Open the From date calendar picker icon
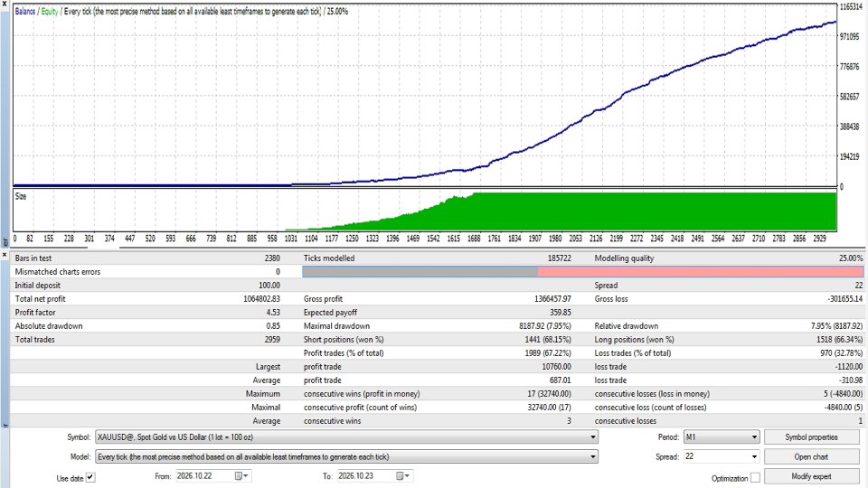The height and width of the screenshot is (488, 868). [241, 476]
